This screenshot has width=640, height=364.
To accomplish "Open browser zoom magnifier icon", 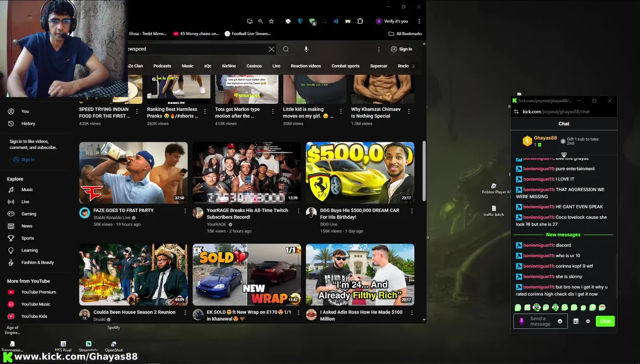I will [260, 21].
